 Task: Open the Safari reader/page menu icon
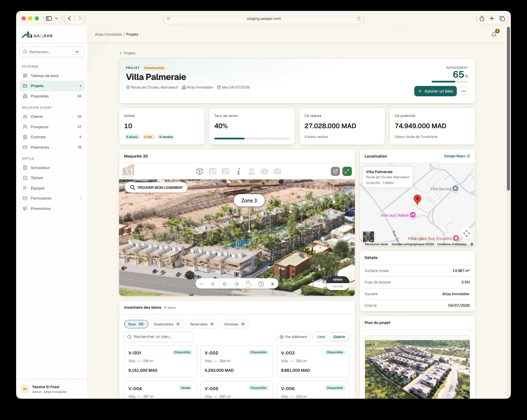coord(169,18)
